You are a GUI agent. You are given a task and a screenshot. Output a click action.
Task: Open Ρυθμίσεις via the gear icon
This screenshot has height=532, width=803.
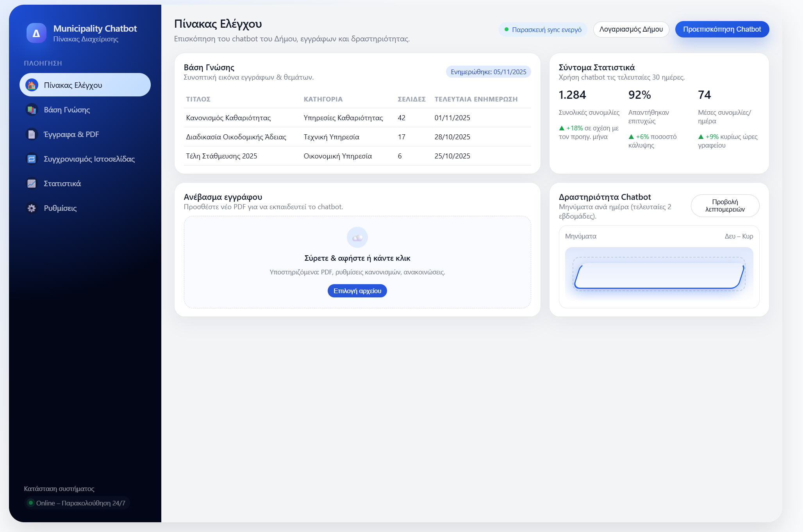tap(32, 208)
